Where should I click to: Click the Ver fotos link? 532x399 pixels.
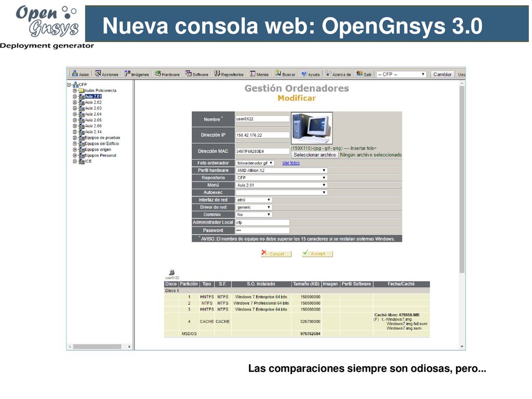(x=291, y=163)
